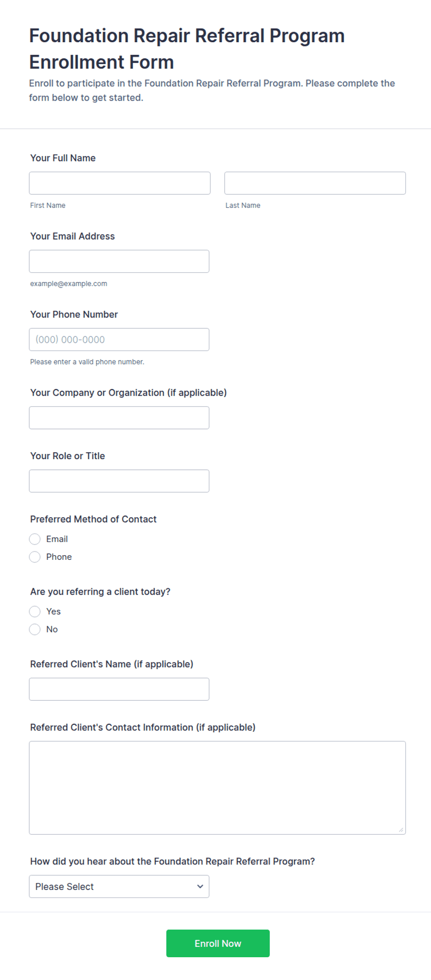Click the Phone radio option label
Image resolution: width=431 pixels, height=980 pixels.
coord(59,557)
